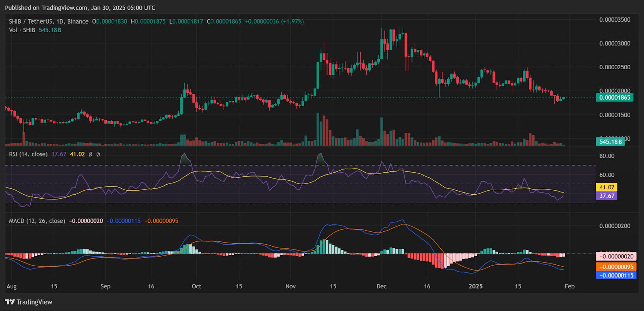Click the Vol · SHIB indicator legend
Screen dimensions: 644x311
point(22,30)
